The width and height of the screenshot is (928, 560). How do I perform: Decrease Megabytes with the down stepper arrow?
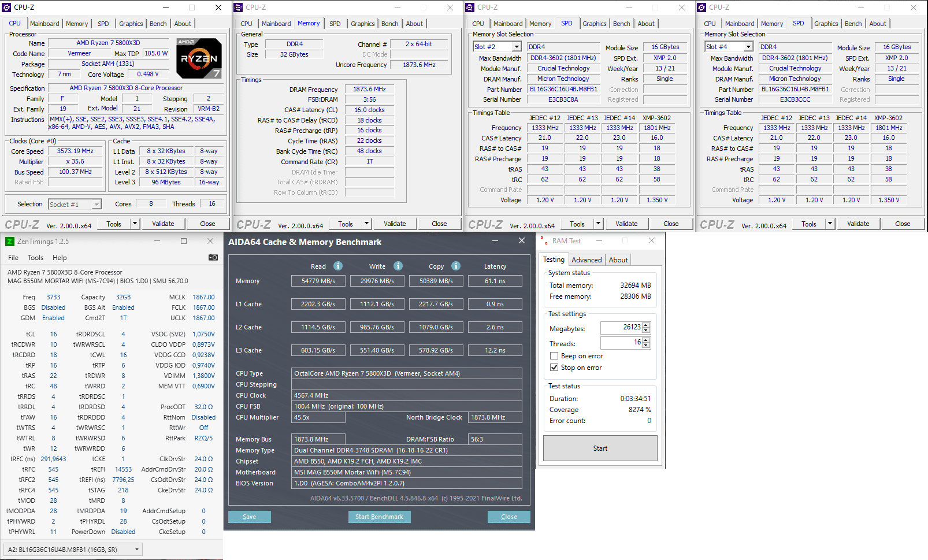point(646,331)
